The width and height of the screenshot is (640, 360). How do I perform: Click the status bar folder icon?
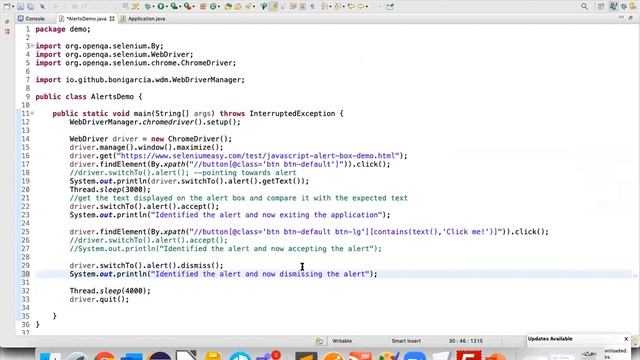click(319, 341)
